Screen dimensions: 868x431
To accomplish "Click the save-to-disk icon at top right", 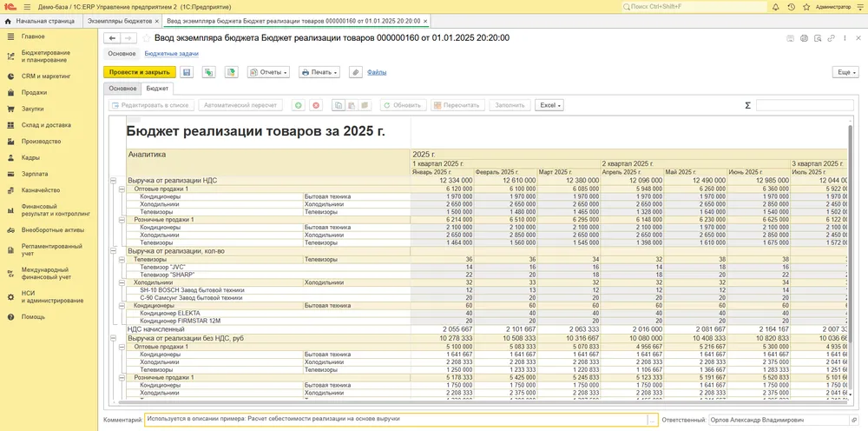I will tap(791, 38).
